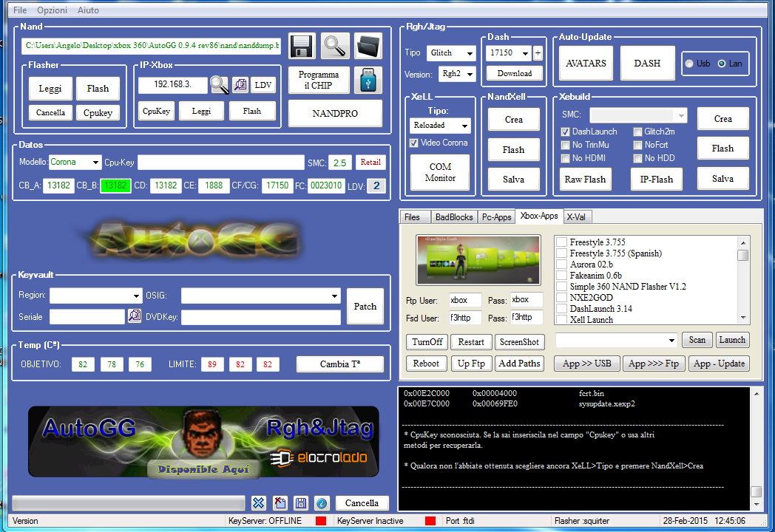Click the IP-Flash button
The height and width of the screenshot is (532, 775).
pos(657,180)
